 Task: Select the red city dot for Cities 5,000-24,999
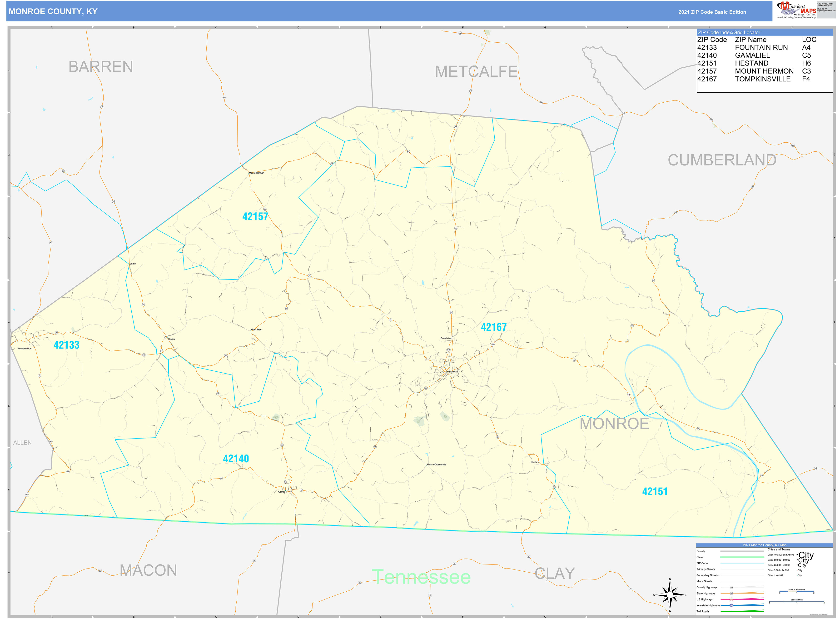pos(797,570)
